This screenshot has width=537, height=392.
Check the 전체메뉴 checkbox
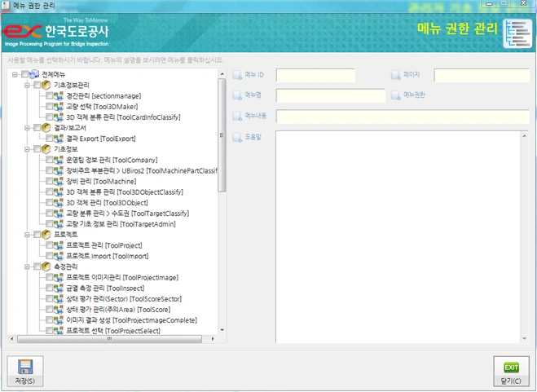coord(24,74)
